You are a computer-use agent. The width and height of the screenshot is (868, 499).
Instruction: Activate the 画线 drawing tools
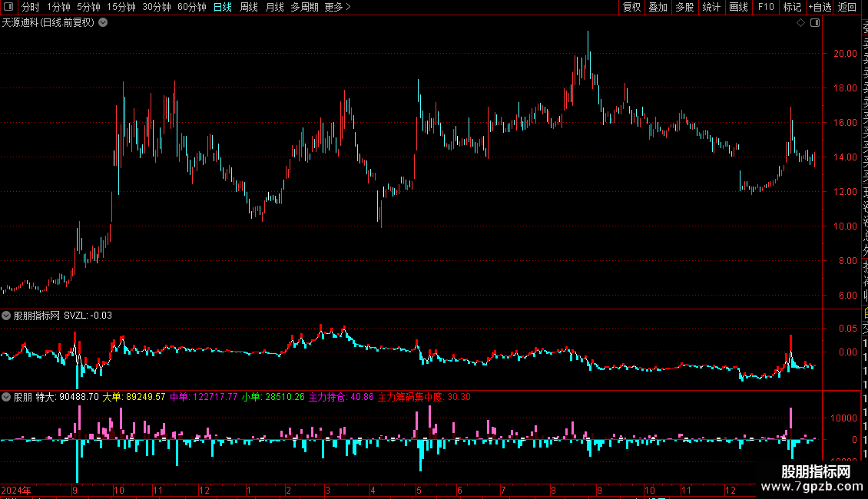738,7
